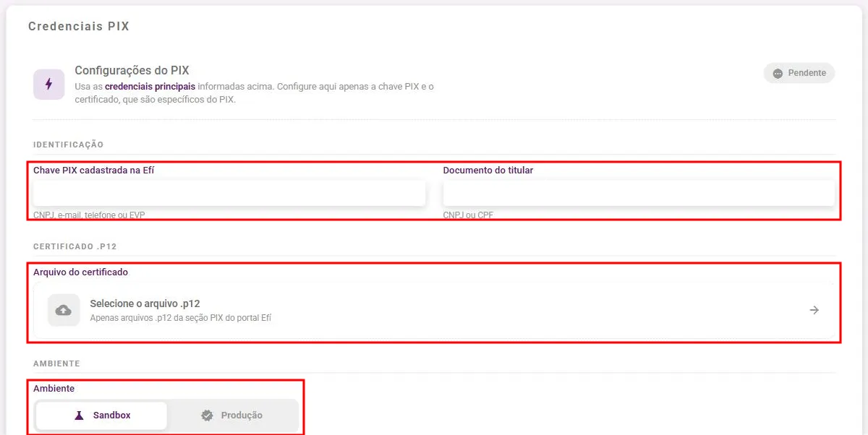The height and width of the screenshot is (435, 868).
Task: Focus the Documento do titular field
Action: (639, 193)
